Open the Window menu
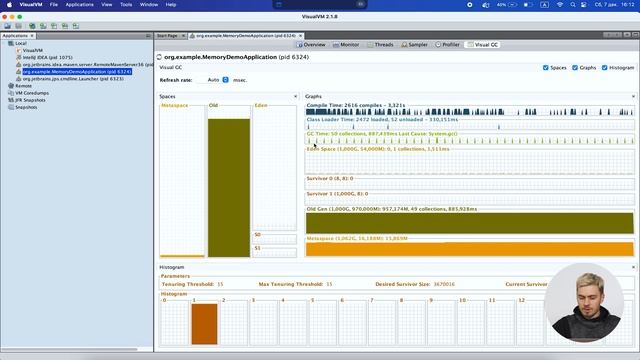This screenshot has width=640, height=360. point(149,4)
